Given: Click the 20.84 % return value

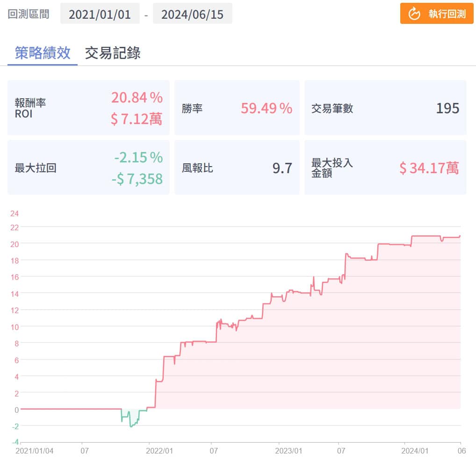Looking at the screenshot, I should pos(137,98).
